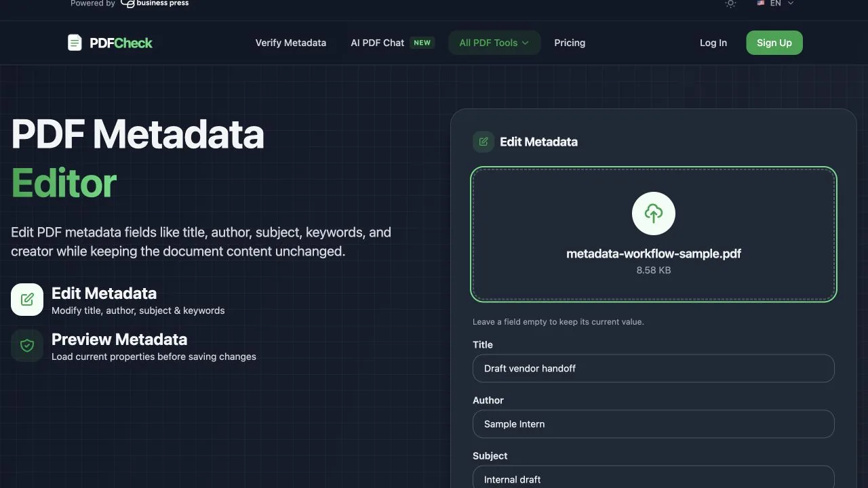Click the Subject input field
The height and width of the screenshot is (488, 868).
click(654, 479)
